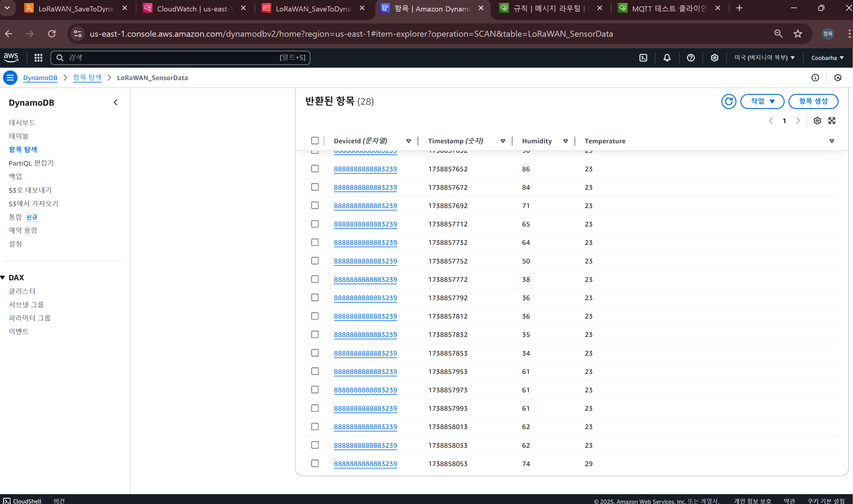Screen dimensions: 853x504
Task: Open S3로 내보내기 in sidebar
Action: [x=30, y=190]
